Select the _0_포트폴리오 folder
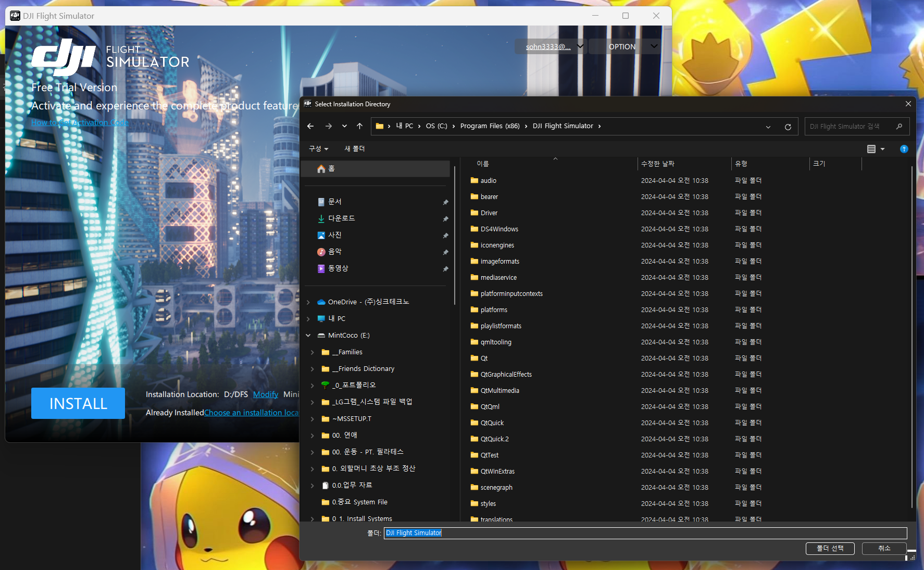The height and width of the screenshot is (570, 924). (354, 385)
